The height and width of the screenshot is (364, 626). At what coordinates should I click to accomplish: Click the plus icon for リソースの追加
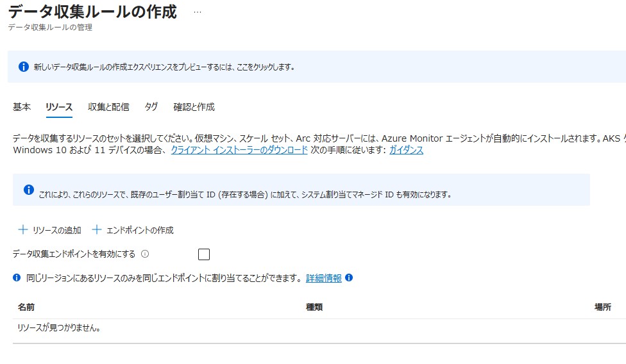23,229
